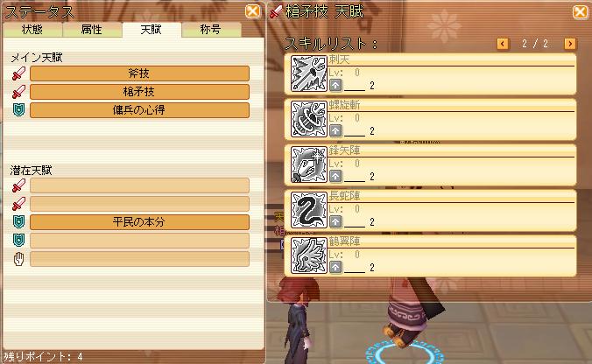The image size is (592, 364).
Task: Switch to the 状態 tab
Action: coord(32,30)
